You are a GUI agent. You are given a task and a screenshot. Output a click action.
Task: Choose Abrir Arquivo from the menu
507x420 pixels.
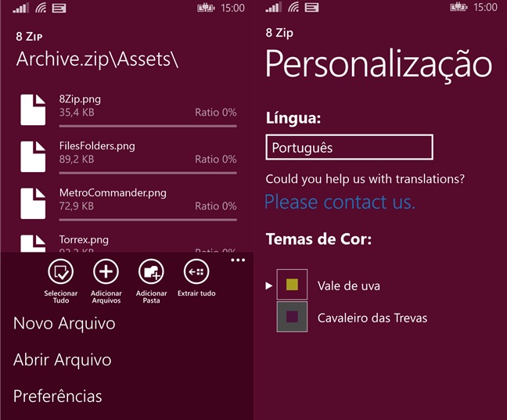pyautogui.click(x=63, y=360)
